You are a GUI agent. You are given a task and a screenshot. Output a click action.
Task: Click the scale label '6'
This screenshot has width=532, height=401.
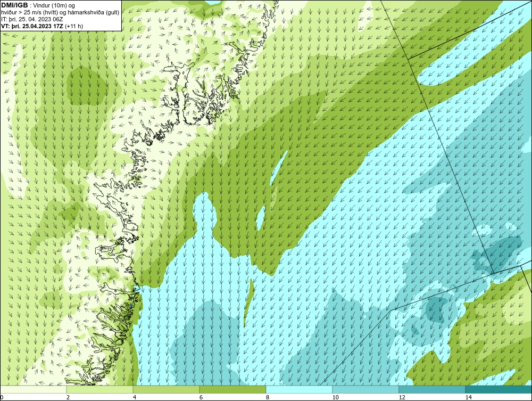click(x=201, y=398)
